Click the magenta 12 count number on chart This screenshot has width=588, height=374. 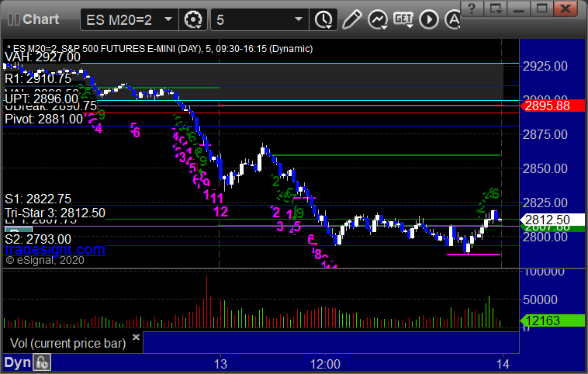coord(220,212)
